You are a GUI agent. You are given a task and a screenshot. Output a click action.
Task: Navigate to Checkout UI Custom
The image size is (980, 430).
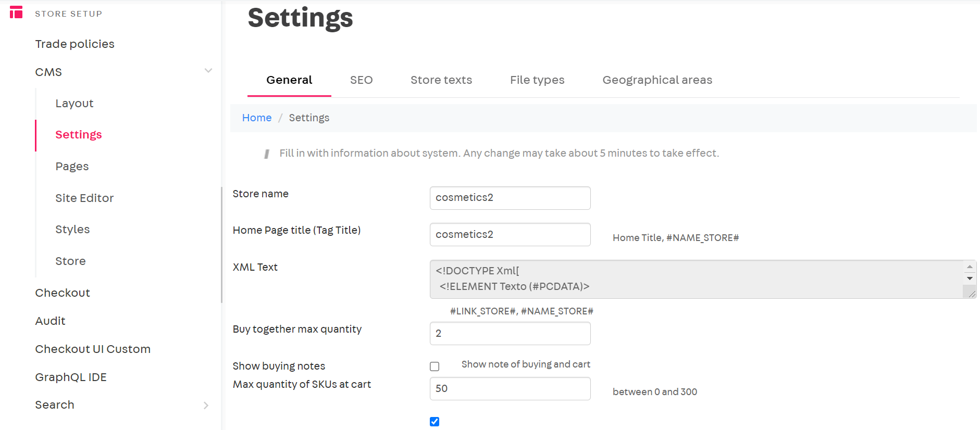click(93, 349)
